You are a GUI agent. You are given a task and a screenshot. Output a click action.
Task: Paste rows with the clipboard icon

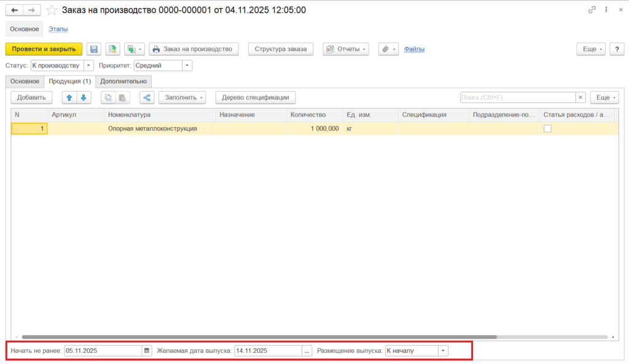(122, 98)
